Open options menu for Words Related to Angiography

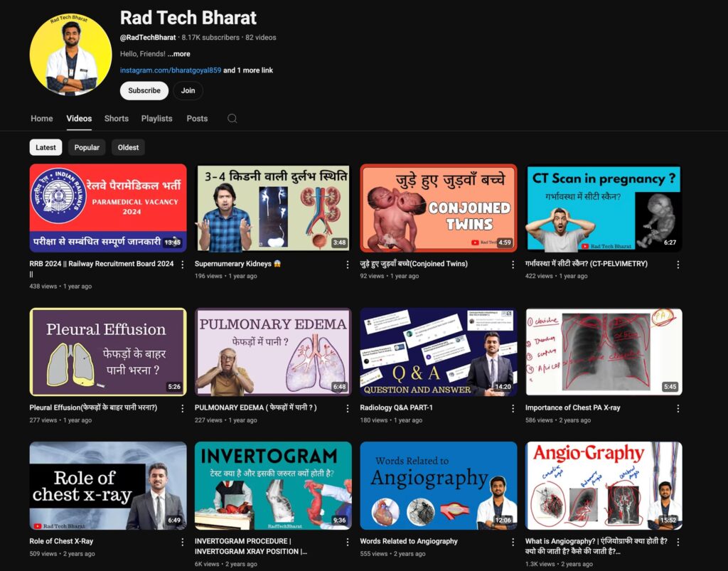tap(513, 543)
